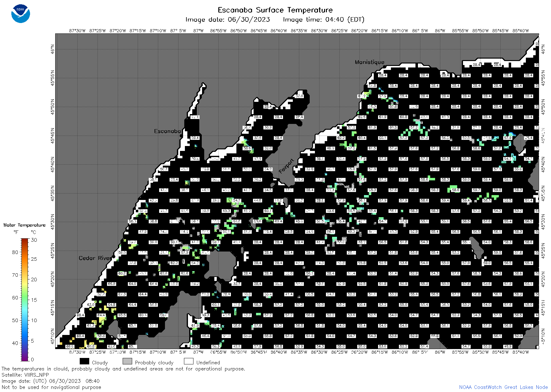
Task: Select the white Undefined legend swatch
Action: tap(189, 361)
